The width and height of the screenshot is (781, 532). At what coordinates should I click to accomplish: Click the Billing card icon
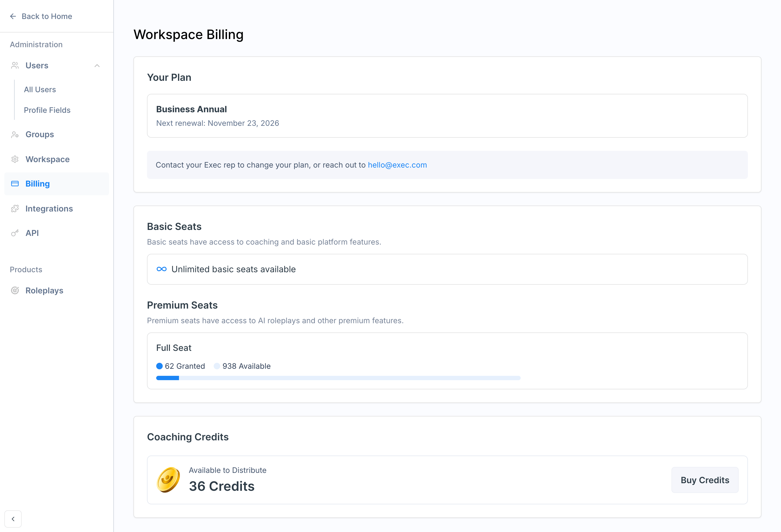15,184
